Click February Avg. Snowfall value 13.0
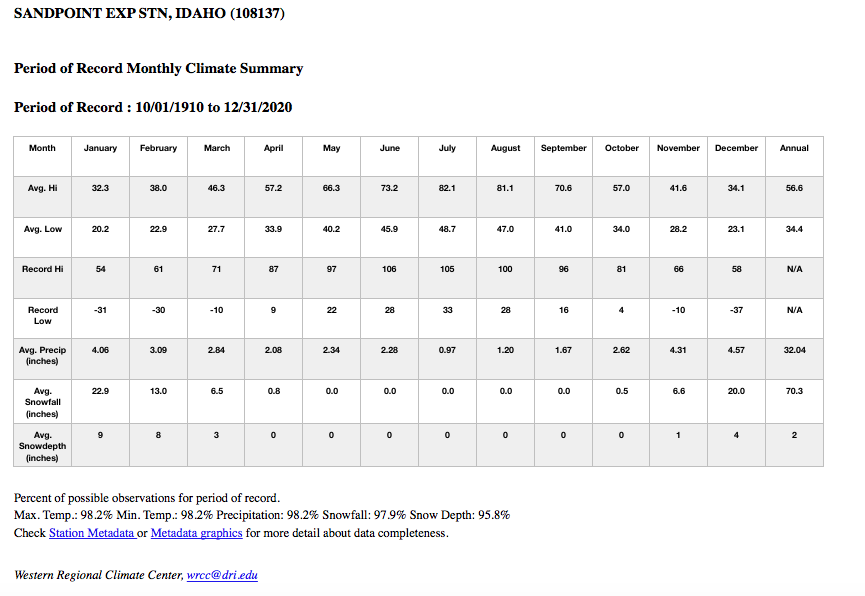Screen dimensions: 865x596 pos(158,391)
